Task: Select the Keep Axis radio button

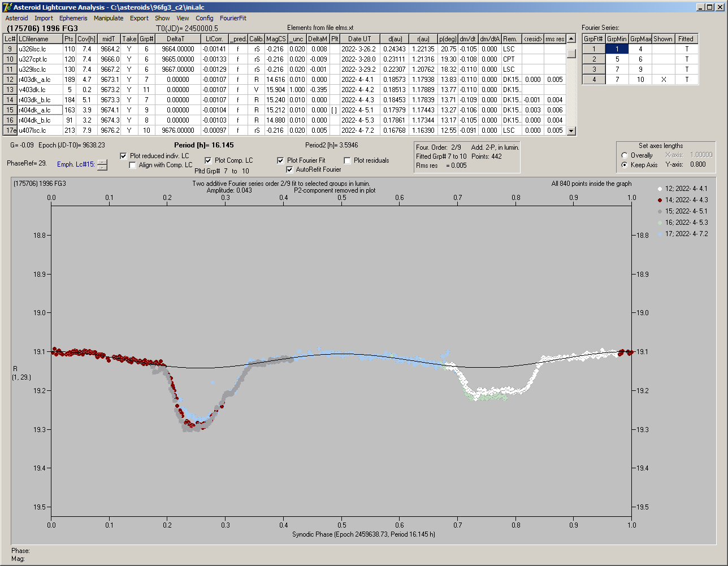Action: [x=625, y=165]
